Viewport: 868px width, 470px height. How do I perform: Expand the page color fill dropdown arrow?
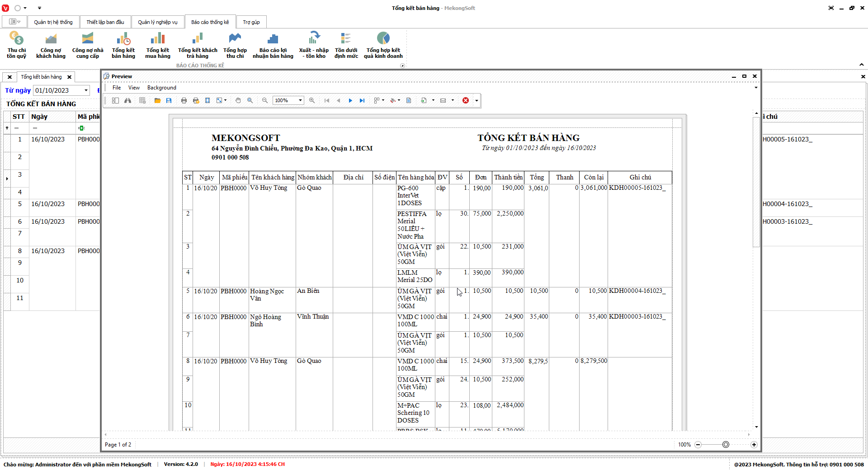(x=399, y=100)
